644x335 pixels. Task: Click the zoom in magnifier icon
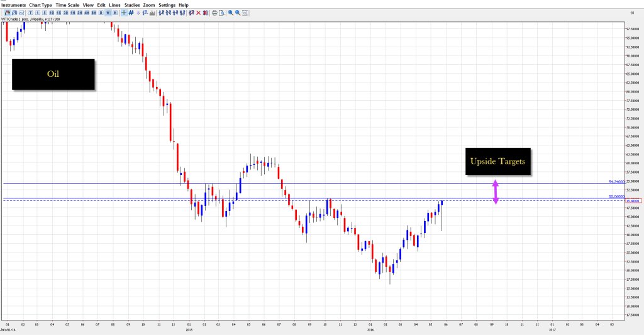(230, 13)
